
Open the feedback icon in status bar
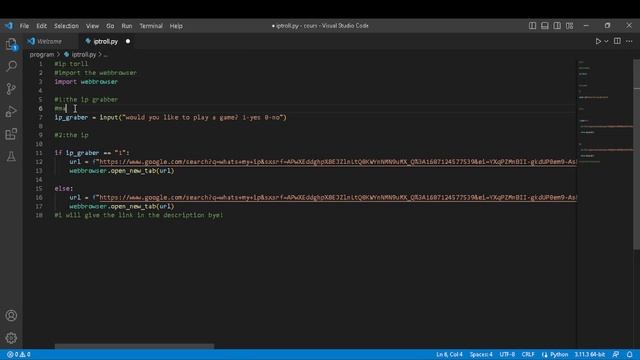coord(616,354)
